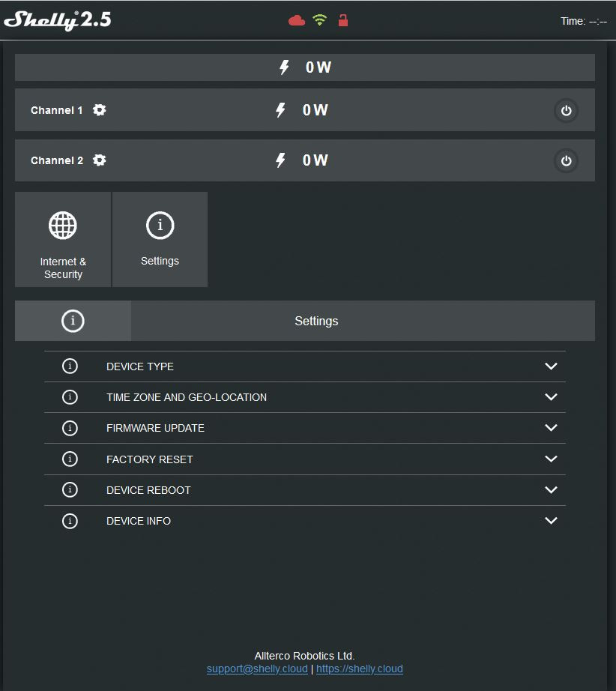Open Channel 1 gear settings
Image resolution: width=616 pixels, height=691 pixels.
pyautogui.click(x=100, y=110)
